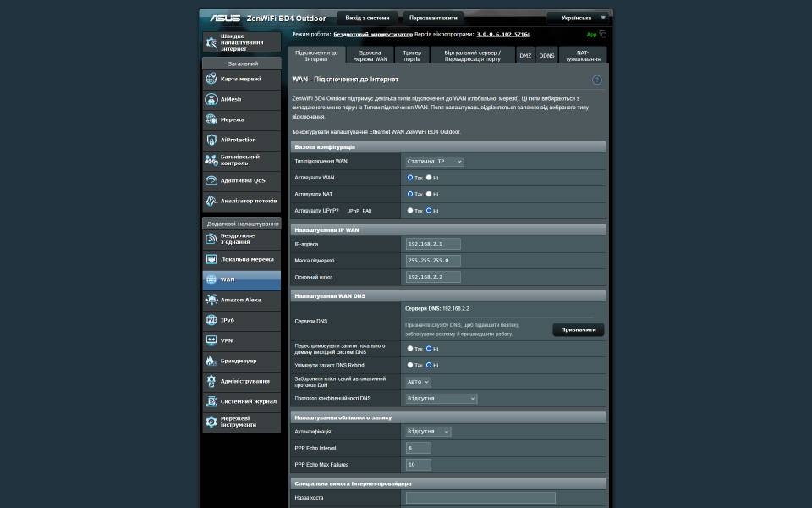The height and width of the screenshot is (508, 812).
Task: Expand the DNS privacy protocol dropdown
Action: point(441,398)
